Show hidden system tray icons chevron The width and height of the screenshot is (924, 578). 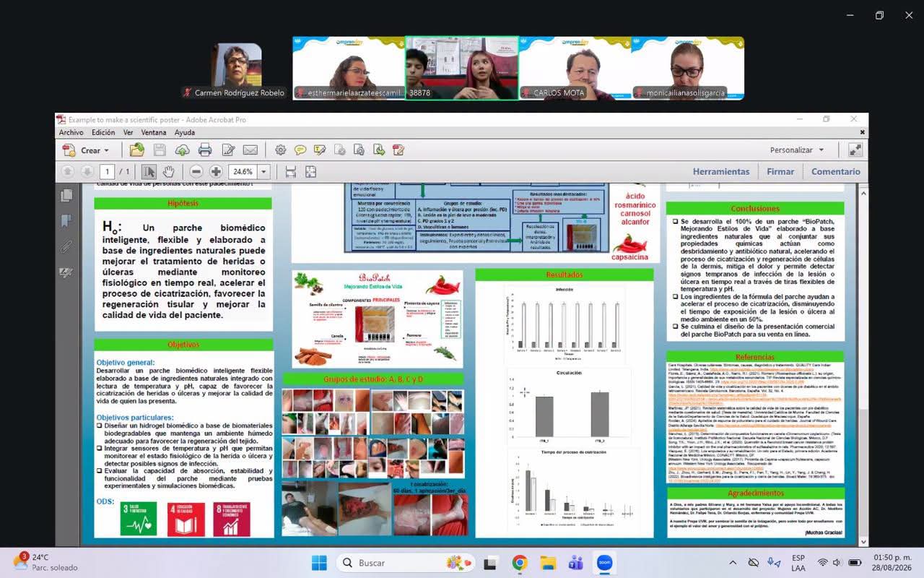pos(733,563)
